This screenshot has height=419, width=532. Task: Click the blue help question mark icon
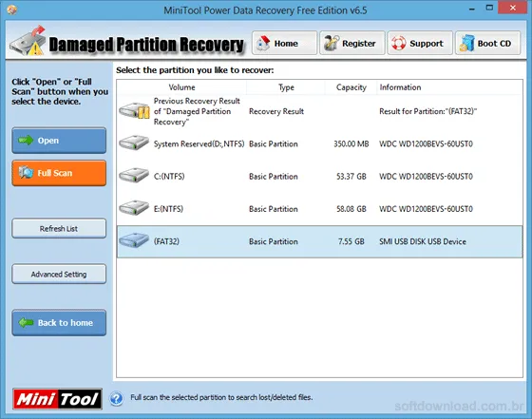[x=116, y=399]
